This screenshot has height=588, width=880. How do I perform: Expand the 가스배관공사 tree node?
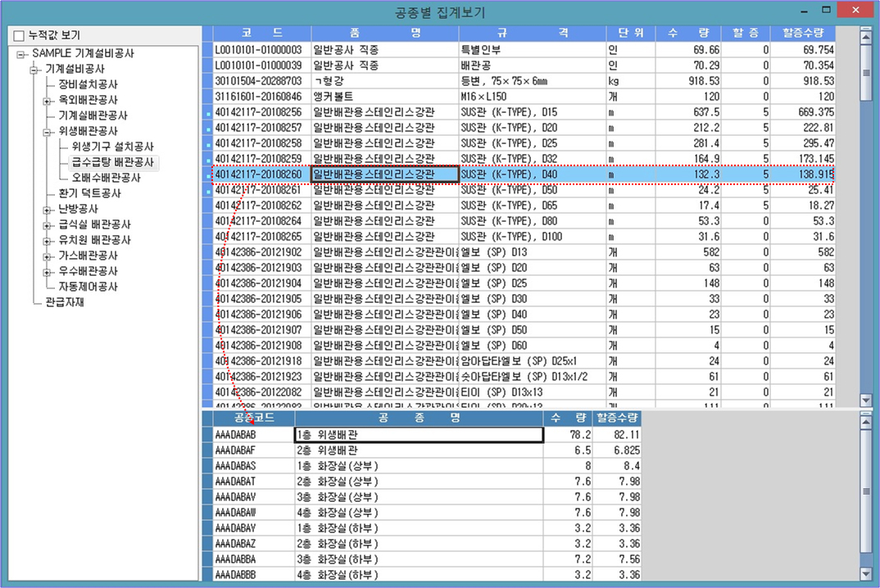coord(48,256)
